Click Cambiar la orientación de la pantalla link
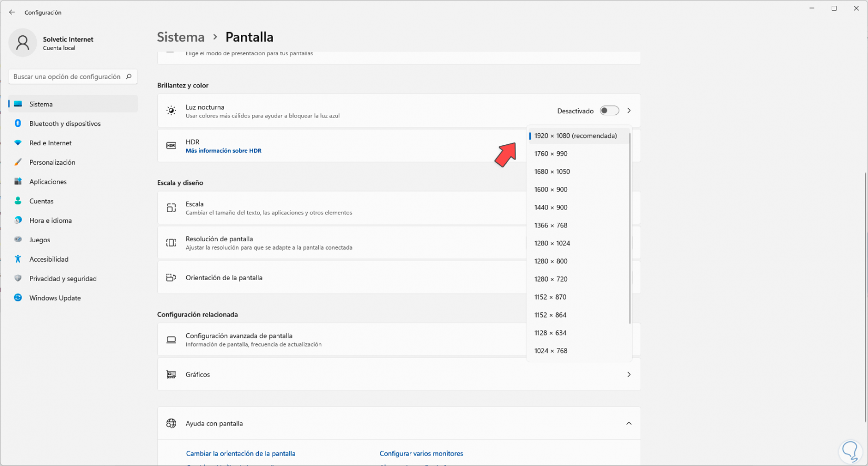 240,453
